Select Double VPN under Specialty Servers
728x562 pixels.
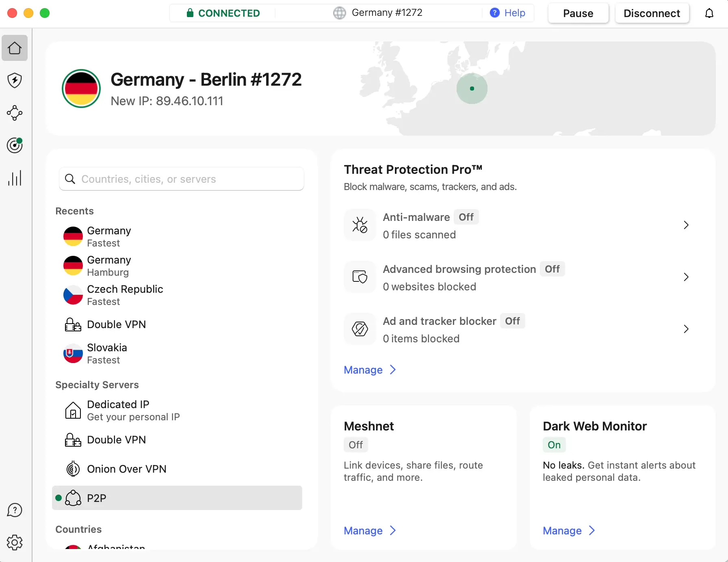tap(177, 440)
